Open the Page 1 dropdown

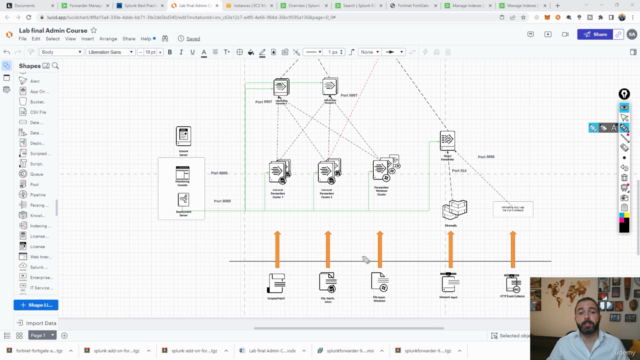(x=42, y=336)
